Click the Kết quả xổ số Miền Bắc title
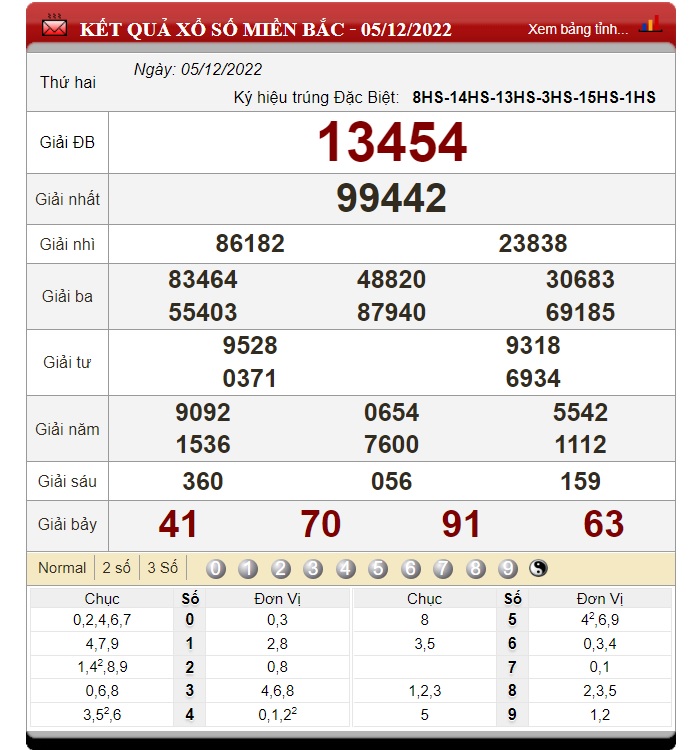Image resolution: width=700 pixels, height=750 pixels. 266,30
